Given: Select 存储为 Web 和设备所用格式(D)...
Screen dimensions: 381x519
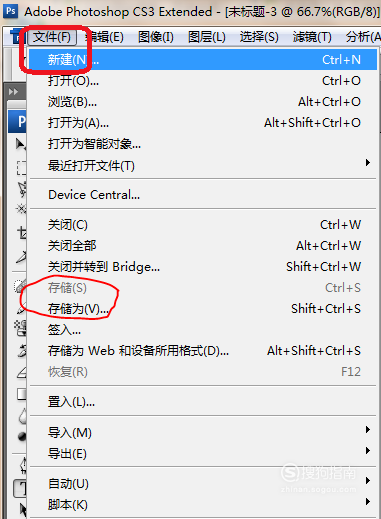Looking at the screenshot, I should pyautogui.click(x=204, y=351).
